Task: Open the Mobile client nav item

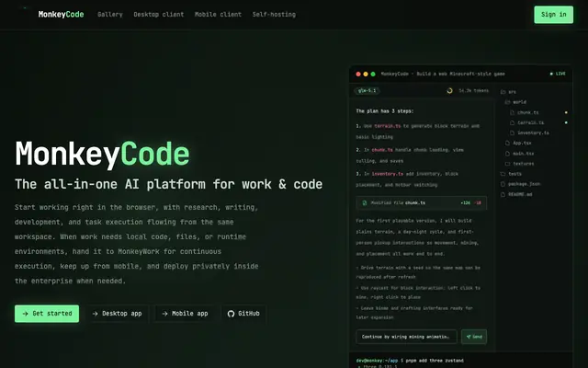Action: tap(218, 15)
